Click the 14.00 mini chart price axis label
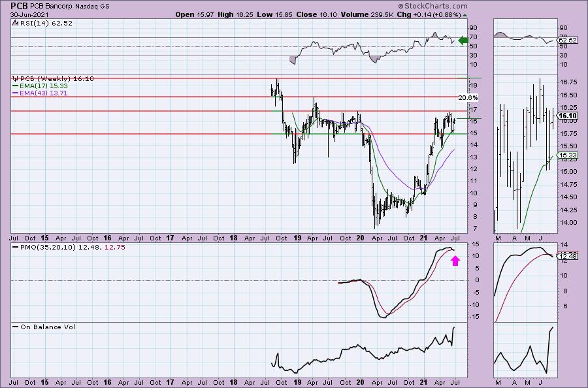Viewport: 588px width, 388px height. (x=568, y=222)
